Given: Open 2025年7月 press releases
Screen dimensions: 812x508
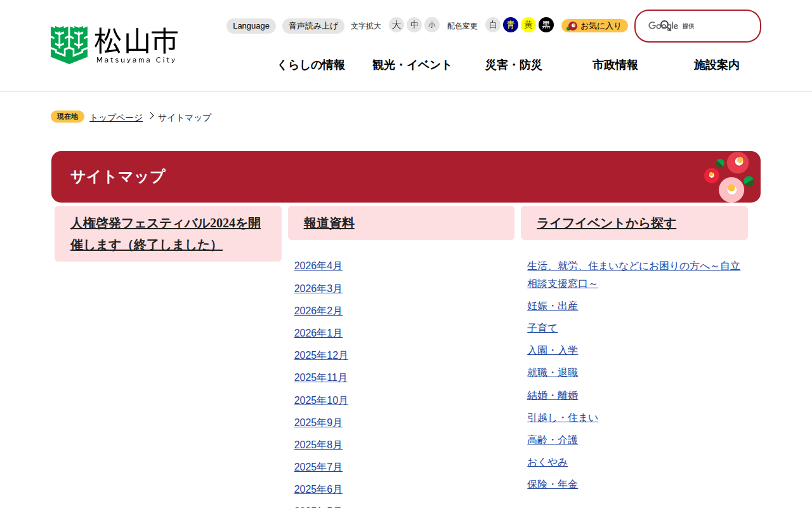Looking at the screenshot, I should click(x=318, y=467).
